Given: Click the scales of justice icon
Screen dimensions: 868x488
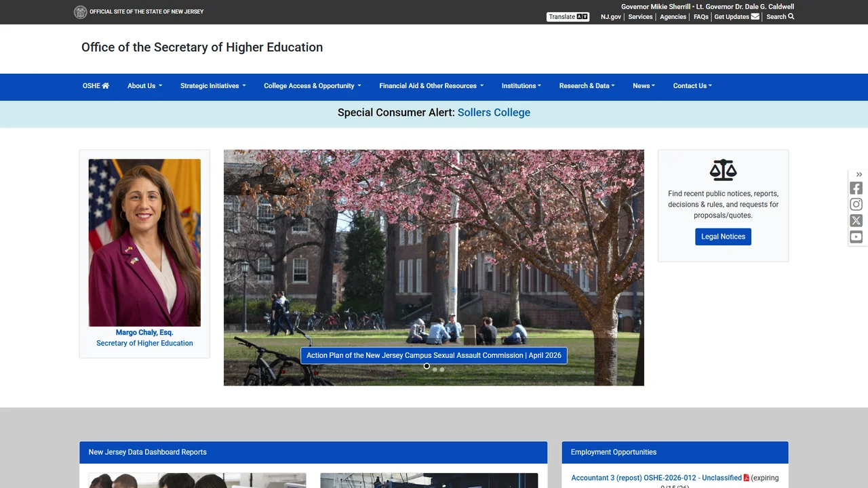Looking at the screenshot, I should 723,170.
